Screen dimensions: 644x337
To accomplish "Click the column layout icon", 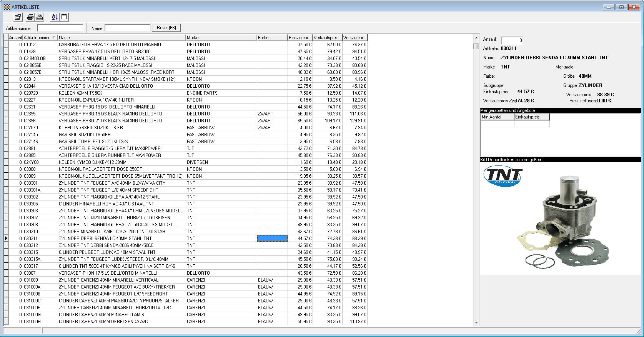I will [64, 17].
